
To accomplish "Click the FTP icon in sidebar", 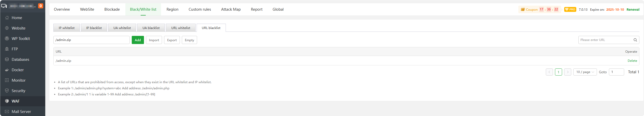I will [x=7, y=49].
